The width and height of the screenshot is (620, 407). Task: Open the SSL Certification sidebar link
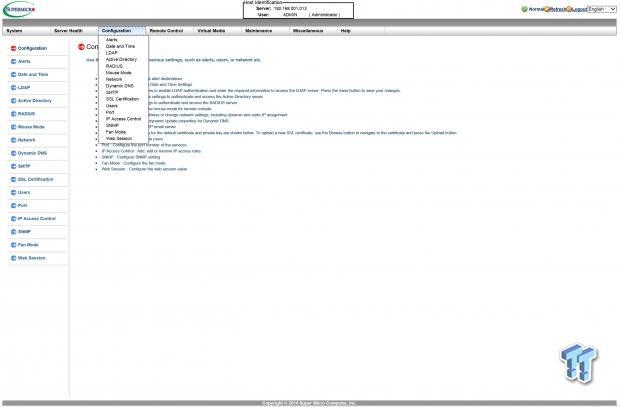coord(36,179)
